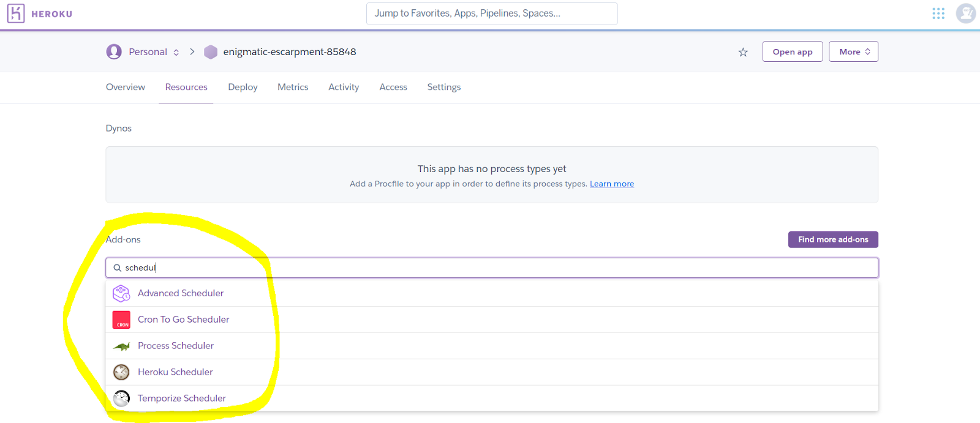Click in the add-ons search field
Viewport: 980px width, 423px height.
pos(492,268)
